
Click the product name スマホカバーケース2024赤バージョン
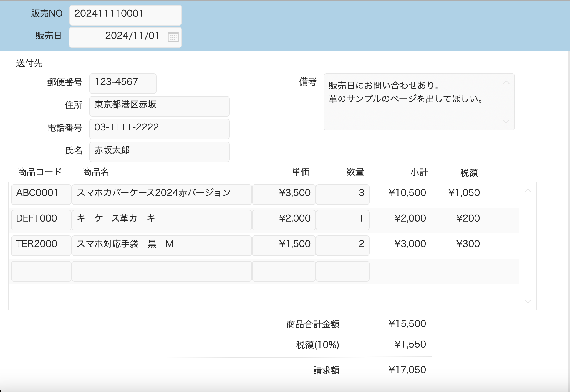tap(162, 194)
